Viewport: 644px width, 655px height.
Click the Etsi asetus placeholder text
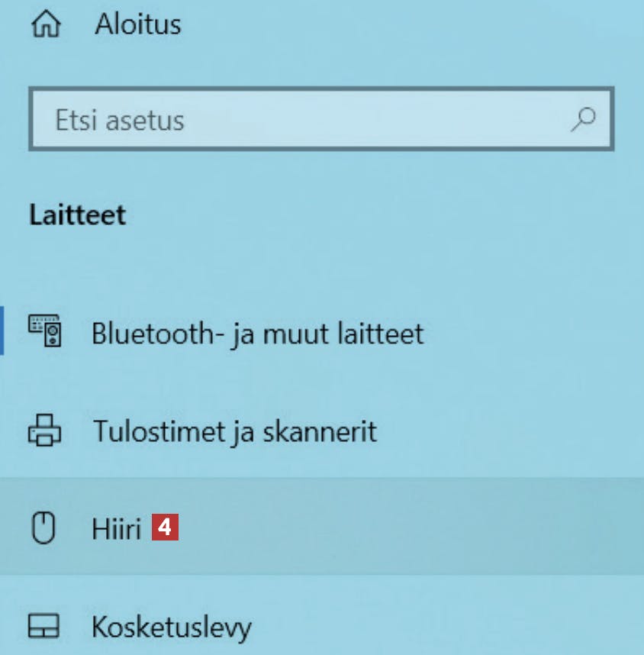120,121
